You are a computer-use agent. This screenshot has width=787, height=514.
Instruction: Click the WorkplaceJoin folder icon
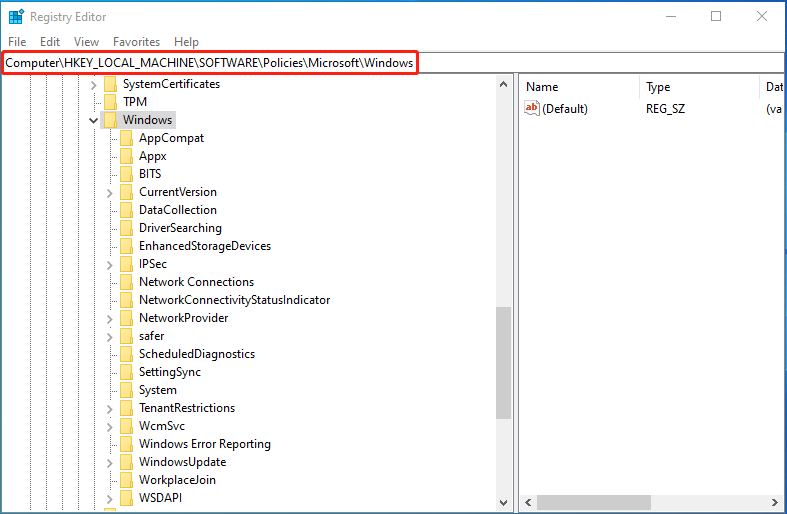tap(126, 480)
